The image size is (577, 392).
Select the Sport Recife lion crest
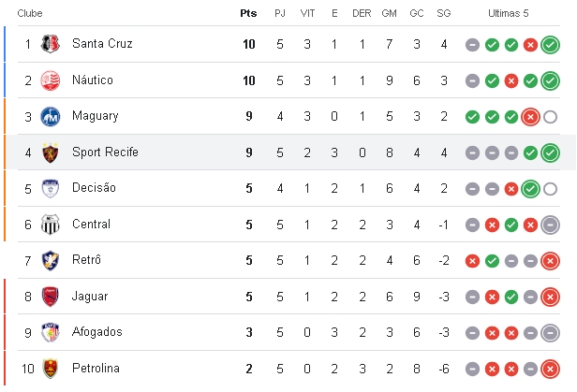tap(51, 152)
